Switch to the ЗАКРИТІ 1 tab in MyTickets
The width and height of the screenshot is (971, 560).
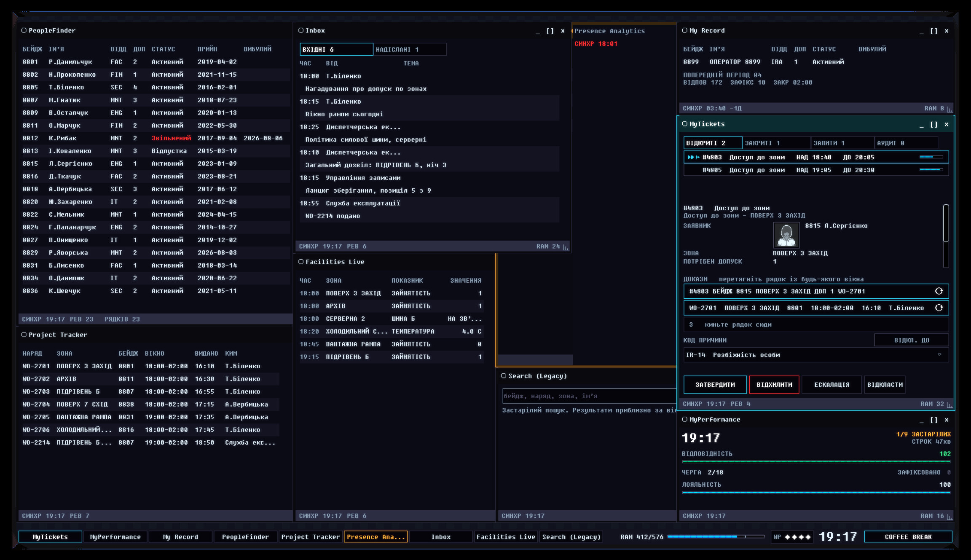[x=776, y=143]
